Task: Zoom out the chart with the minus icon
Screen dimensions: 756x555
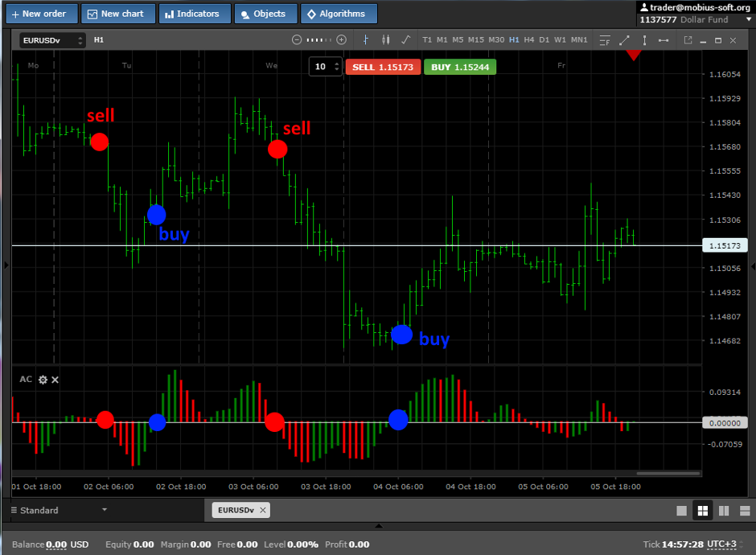Action: (297, 40)
